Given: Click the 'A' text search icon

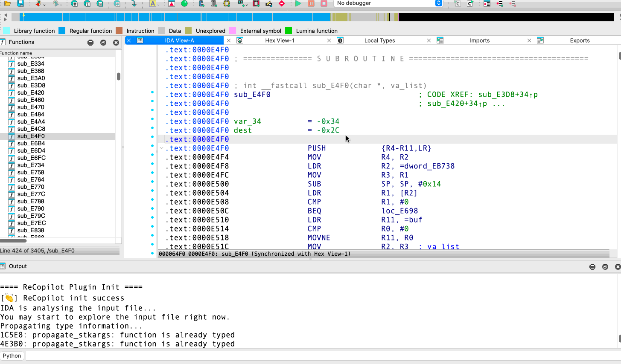Looking at the screenshot, I should tap(152, 3).
